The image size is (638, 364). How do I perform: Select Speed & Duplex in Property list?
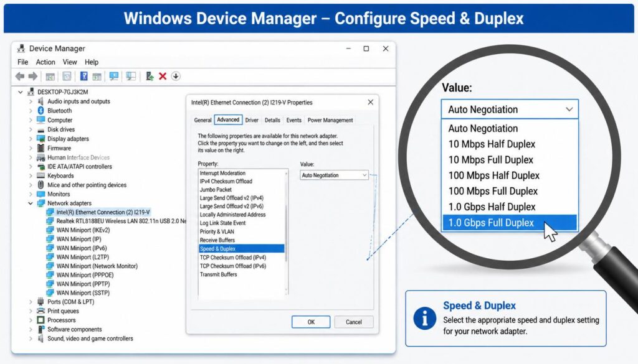coord(241,249)
